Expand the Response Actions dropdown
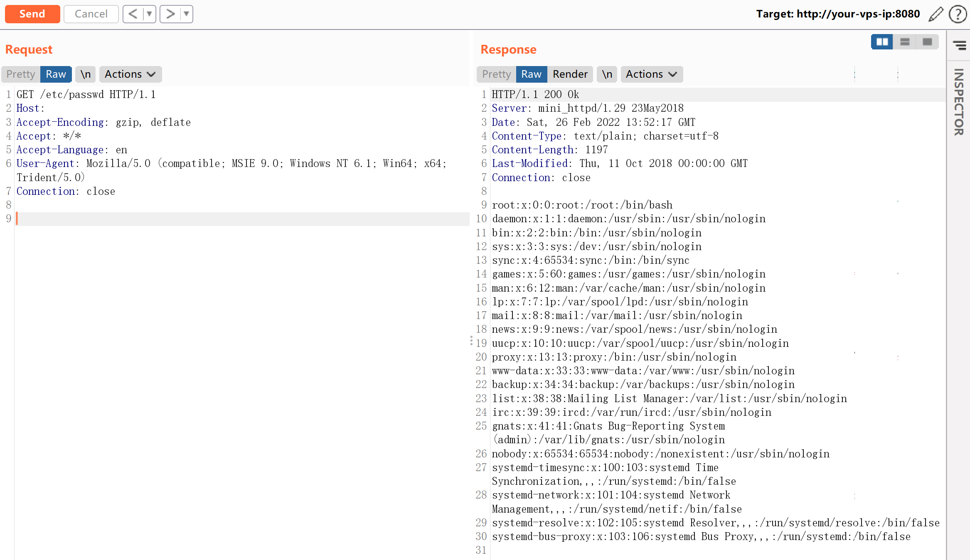Viewport: 970px width, 560px height. tap(651, 74)
